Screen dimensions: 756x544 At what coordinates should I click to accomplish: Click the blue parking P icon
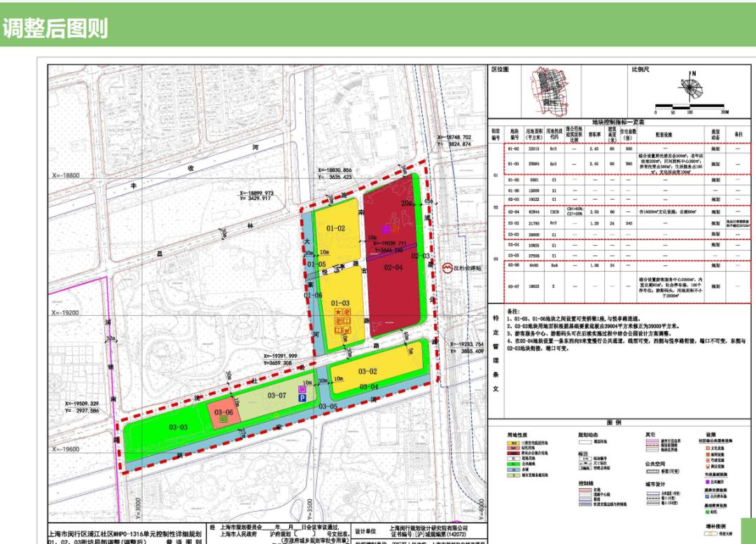tap(302, 397)
